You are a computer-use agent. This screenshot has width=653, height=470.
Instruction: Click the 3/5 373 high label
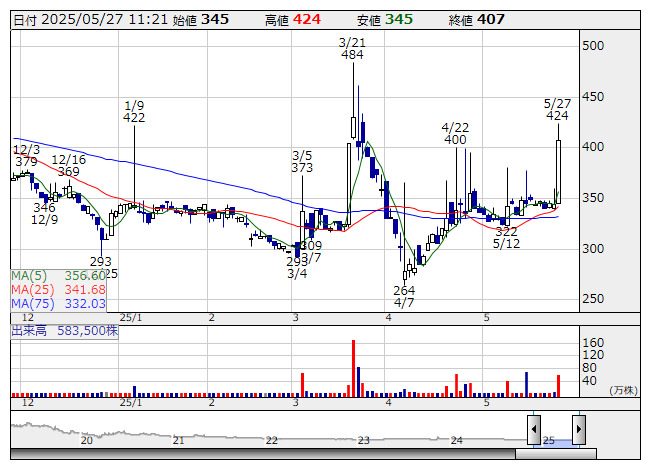(302, 162)
